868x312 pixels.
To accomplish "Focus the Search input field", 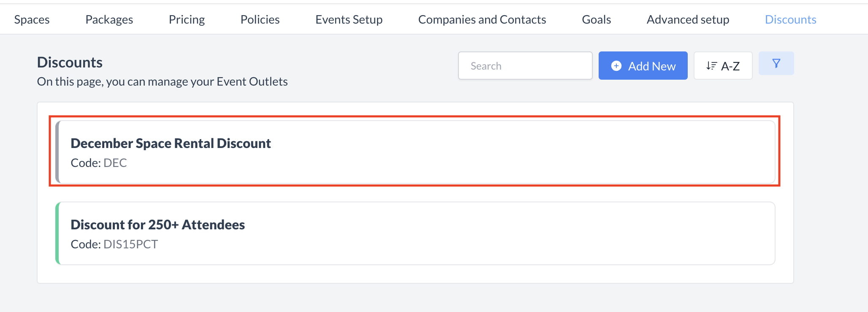I will (525, 66).
